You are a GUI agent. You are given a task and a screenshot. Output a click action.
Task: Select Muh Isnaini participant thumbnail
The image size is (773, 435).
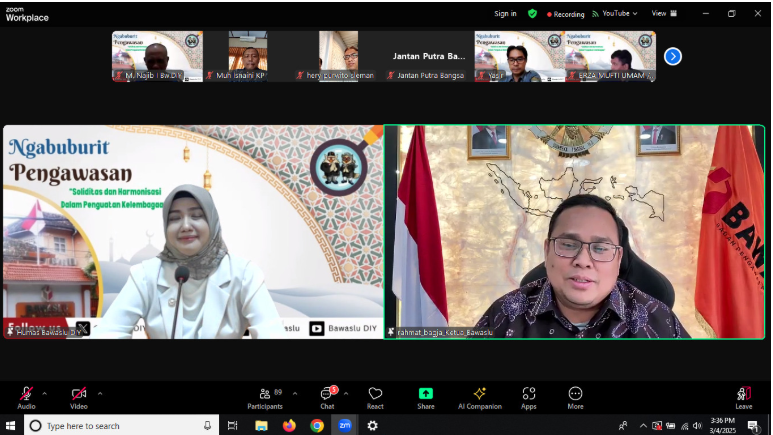click(248, 56)
